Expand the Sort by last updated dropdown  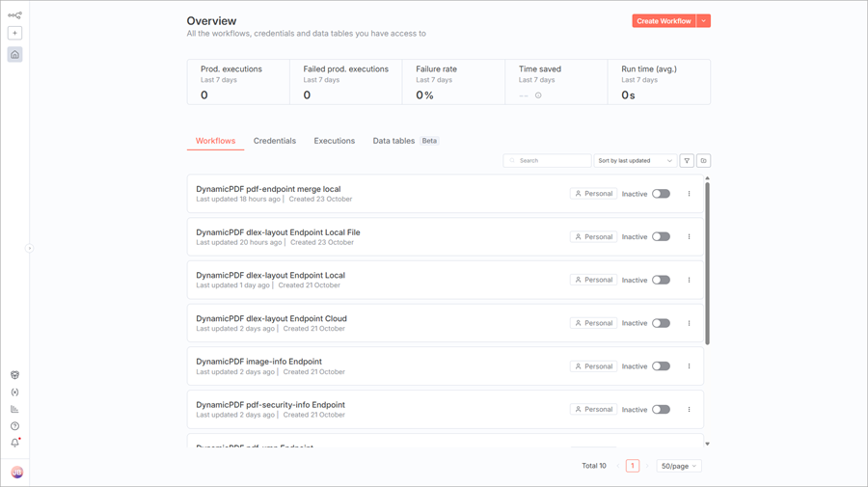[x=635, y=161]
